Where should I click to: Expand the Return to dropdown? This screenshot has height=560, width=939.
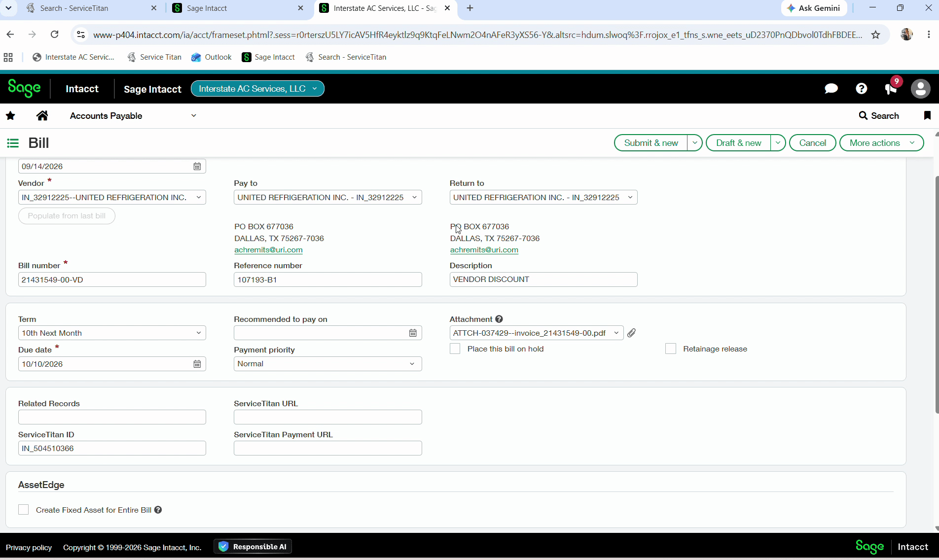(x=630, y=198)
